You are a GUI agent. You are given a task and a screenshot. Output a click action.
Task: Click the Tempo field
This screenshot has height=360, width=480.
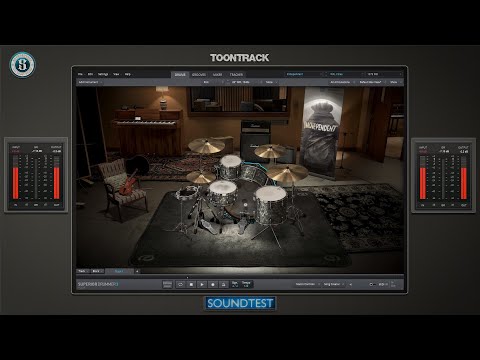click(x=246, y=284)
